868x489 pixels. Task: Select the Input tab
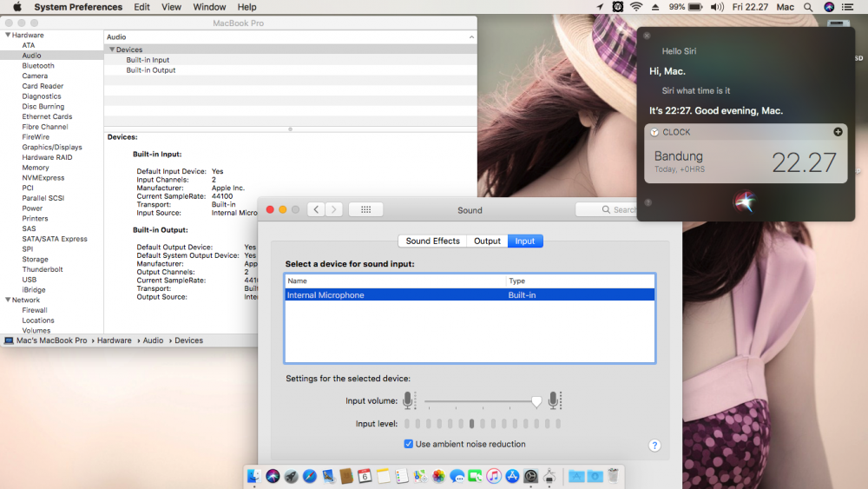(x=525, y=241)
